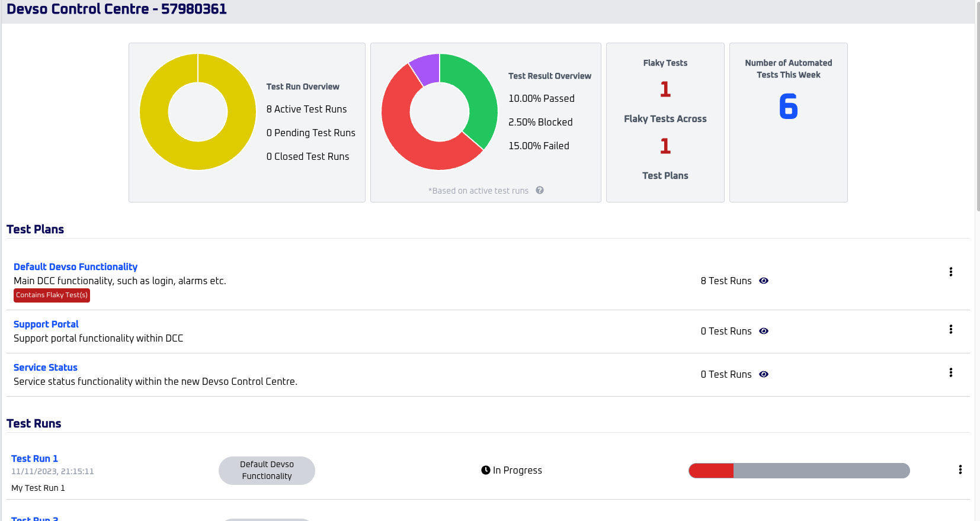The height and width of the screenshot is (521, 980).
Task: Click the 'My Test Run 1' description
Action: click(x=38, y=488)
